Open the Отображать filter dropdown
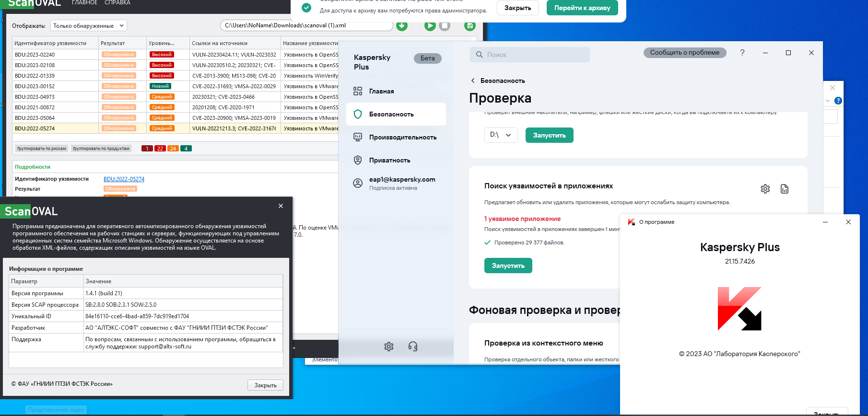The height and width of the screenshot is (416, 868). click(88, 26)
